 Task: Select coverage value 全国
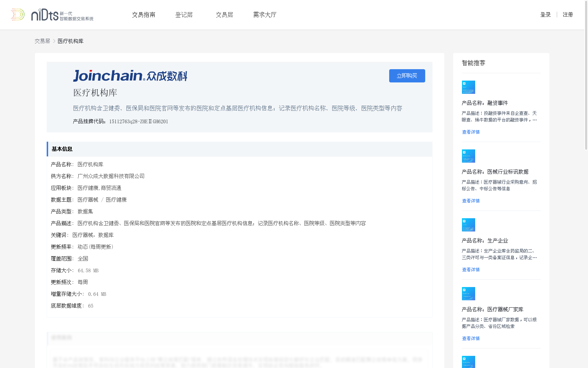(83, 259)
